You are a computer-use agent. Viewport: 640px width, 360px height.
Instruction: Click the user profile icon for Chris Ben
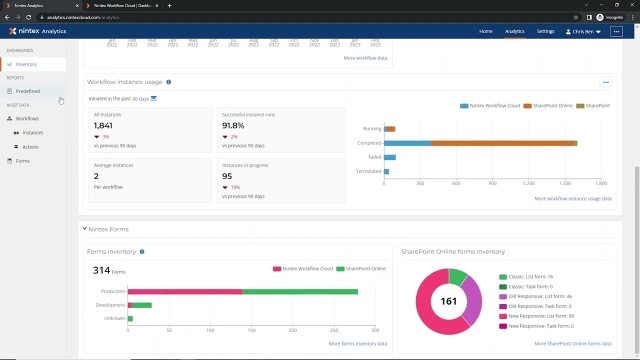pyautogui.click(x=568, y=31)
